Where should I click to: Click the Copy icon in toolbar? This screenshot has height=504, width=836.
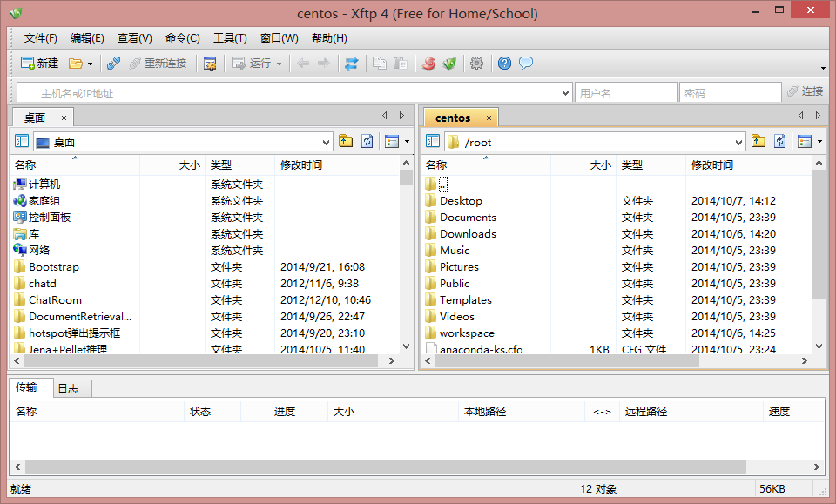point(380,64)
